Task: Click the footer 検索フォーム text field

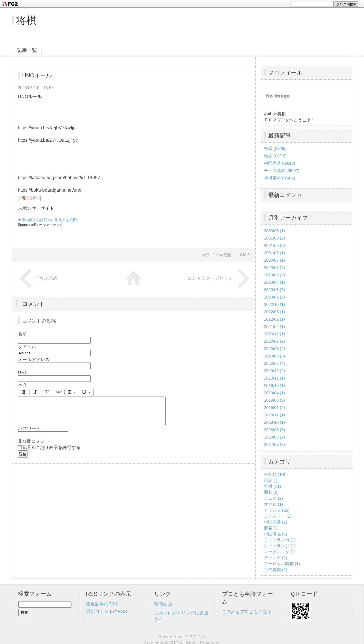Action: (x=45, y=604)
